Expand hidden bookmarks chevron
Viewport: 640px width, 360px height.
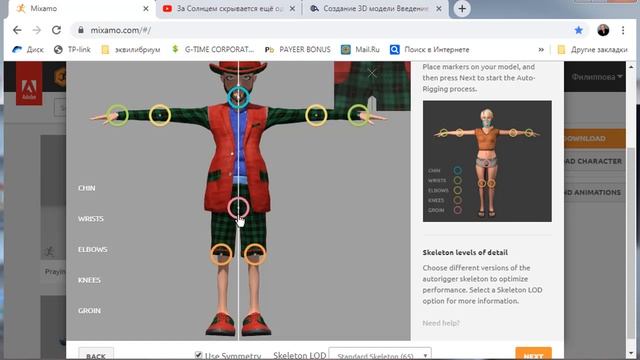[x=541, y=49]
